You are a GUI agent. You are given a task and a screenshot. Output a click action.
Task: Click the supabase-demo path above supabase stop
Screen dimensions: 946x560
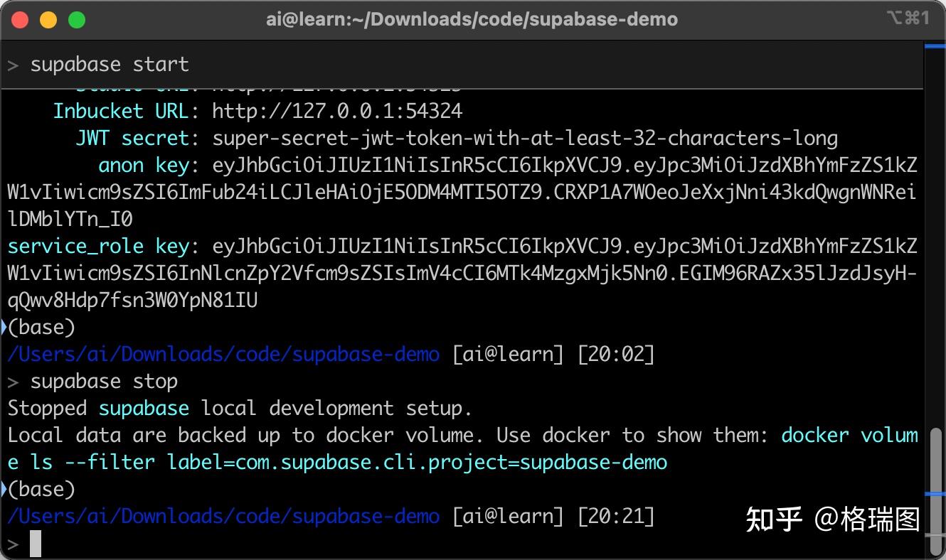223,354
